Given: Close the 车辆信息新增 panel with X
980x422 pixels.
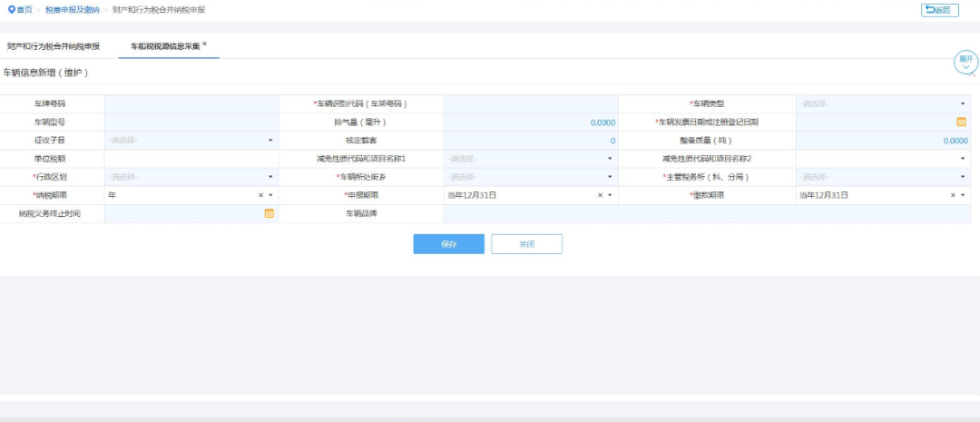Looking at the screenshot, I should [971, 73].
